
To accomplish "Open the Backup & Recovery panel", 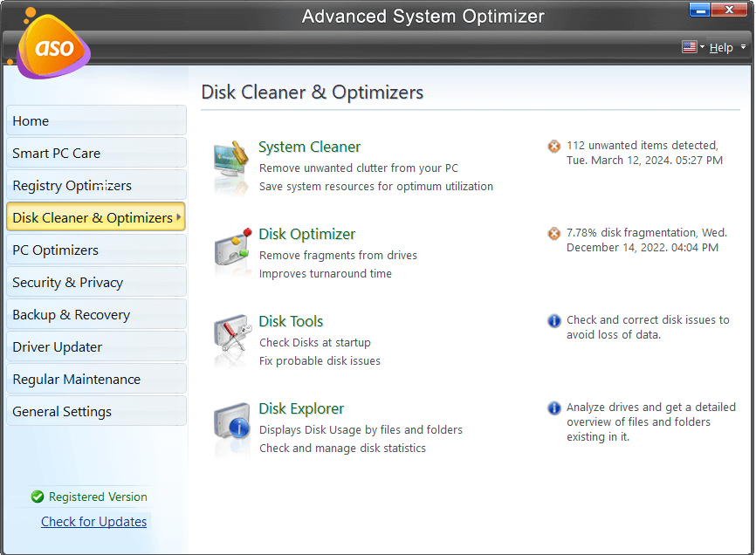I will point(96,313).
